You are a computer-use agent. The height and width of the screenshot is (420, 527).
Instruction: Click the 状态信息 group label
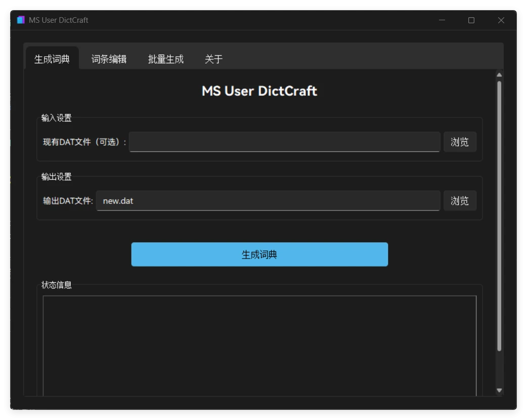tap(57, 285)
